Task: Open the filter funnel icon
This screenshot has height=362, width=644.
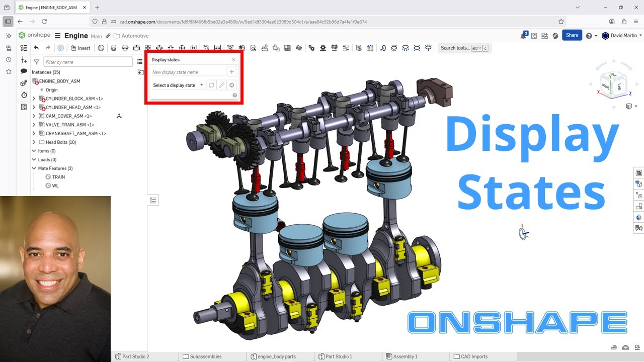Action: [37, 62]
